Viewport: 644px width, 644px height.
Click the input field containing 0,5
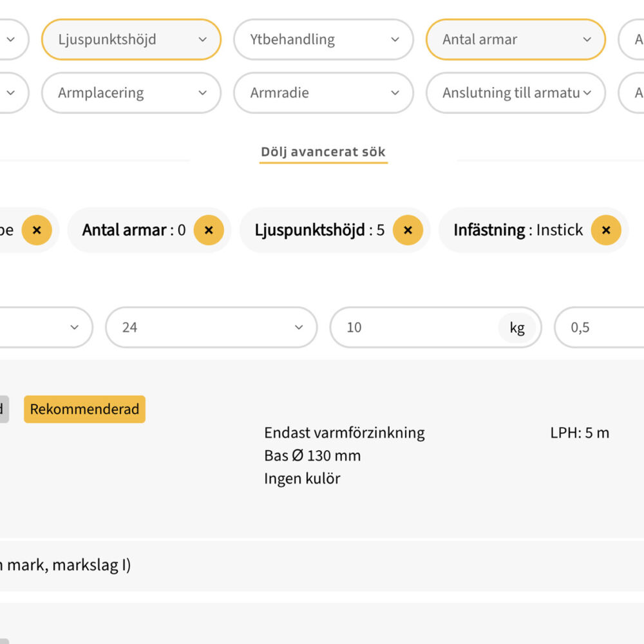tap(599, 327)
